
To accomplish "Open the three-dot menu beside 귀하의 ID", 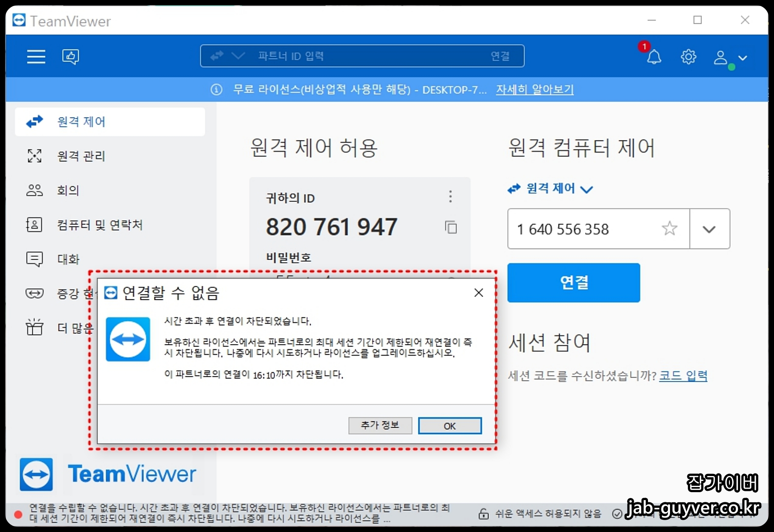I will coord(450,196).
